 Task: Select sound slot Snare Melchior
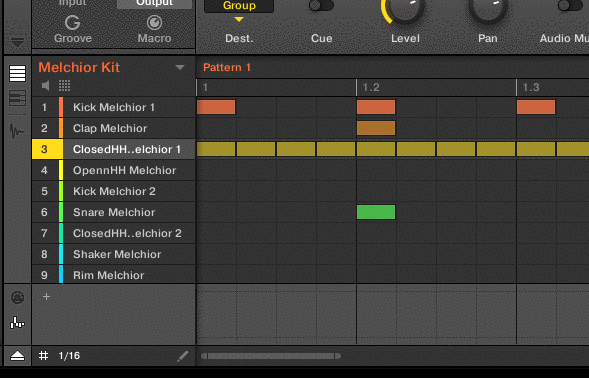(x=114, y=212)
